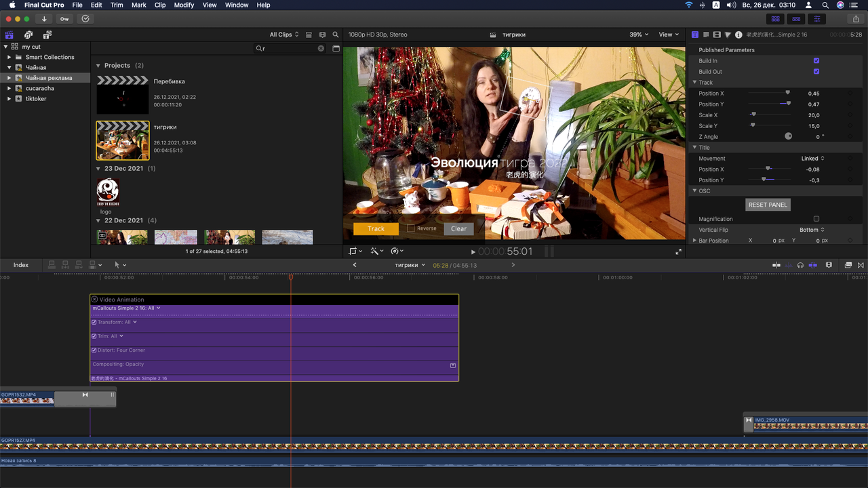Screen dimensions: 868x488
Task: Show the Transitions browser icon
Action: pos(861,265)
